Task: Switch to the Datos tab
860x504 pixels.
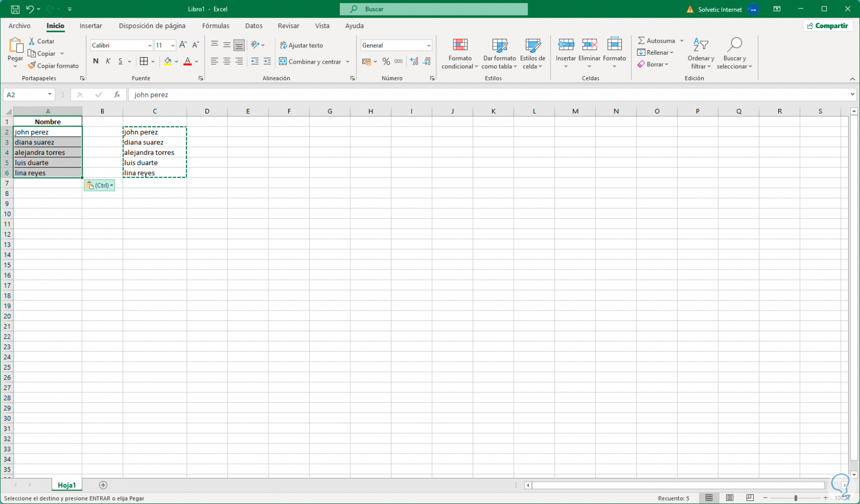Action: (254, 26)
